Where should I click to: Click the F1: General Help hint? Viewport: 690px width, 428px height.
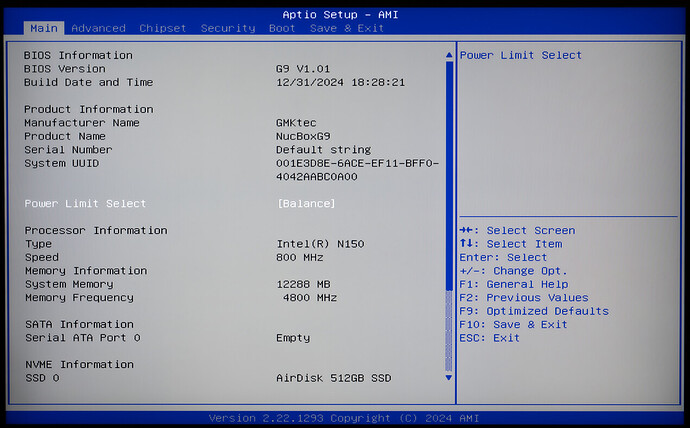(x=514, y=284)
